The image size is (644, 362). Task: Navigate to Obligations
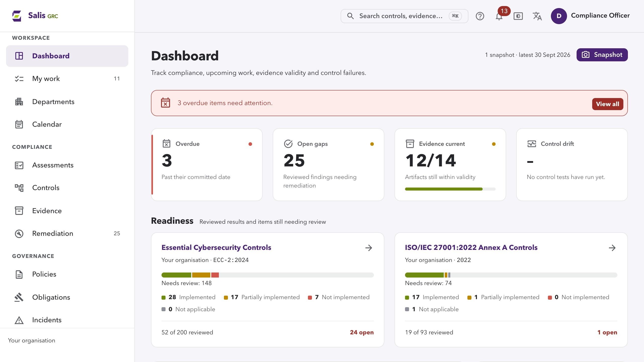pyautogui.click(x=67, y=297)
